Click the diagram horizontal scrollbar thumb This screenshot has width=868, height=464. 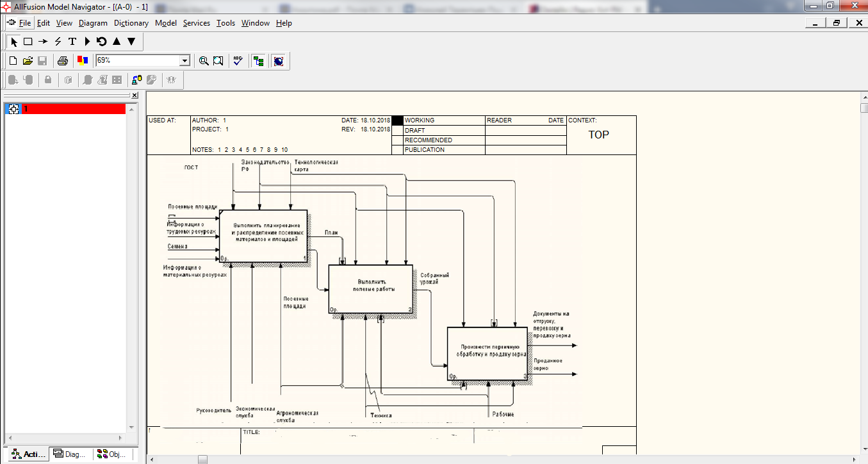click(x=202, y=459)
